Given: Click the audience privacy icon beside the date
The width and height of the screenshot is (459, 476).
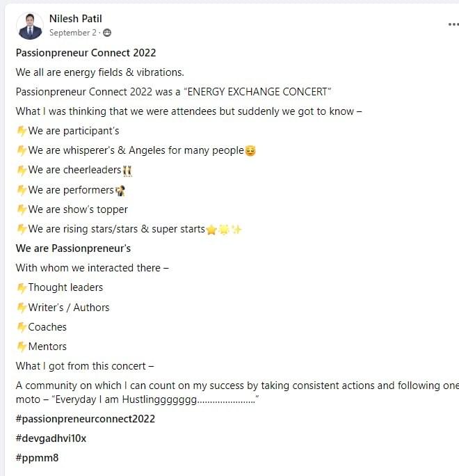Looking at the screenshot, I should [x=107, y=33].
